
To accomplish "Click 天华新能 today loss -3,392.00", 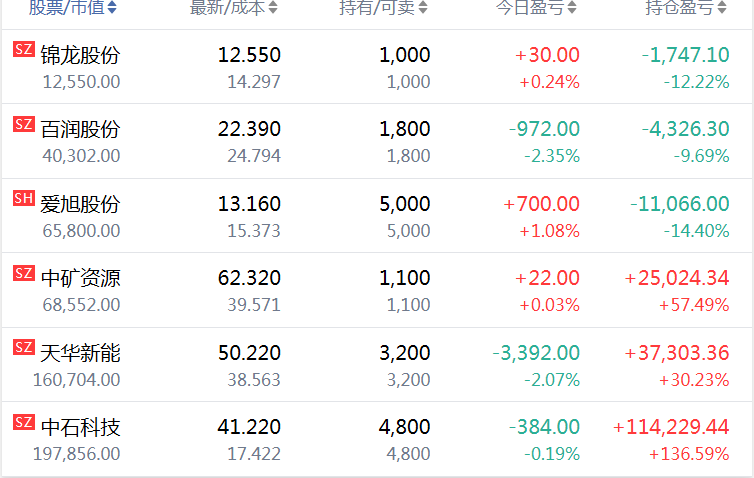I will tap(536, 353).
